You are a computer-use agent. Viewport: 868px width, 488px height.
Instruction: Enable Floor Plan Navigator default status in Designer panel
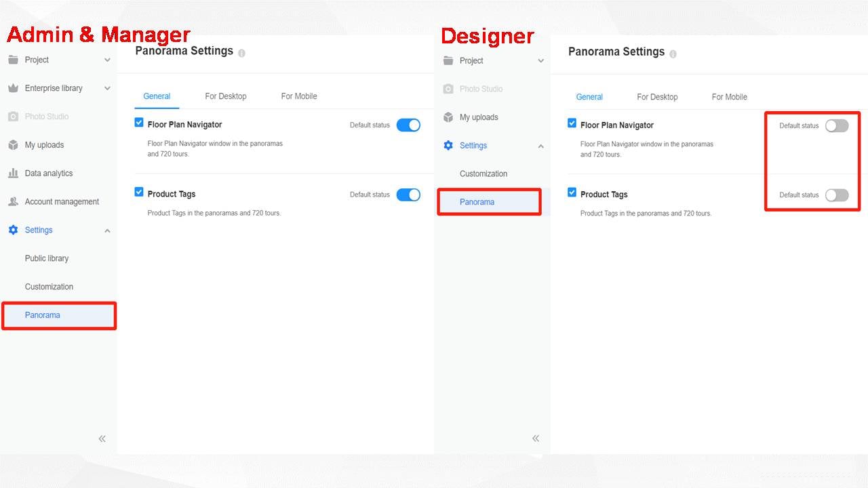837,126
